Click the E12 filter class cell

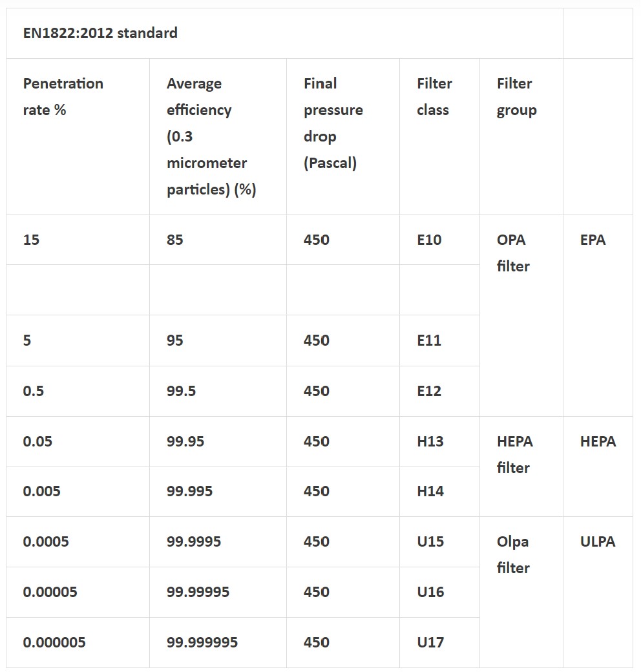(x=429, y=391)
